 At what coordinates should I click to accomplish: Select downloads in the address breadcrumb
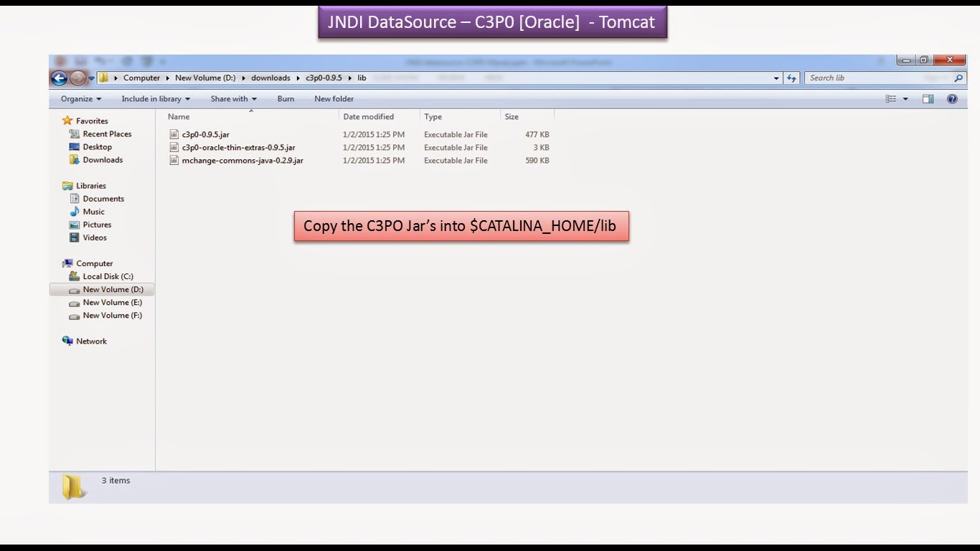click(x=270, y=77)
